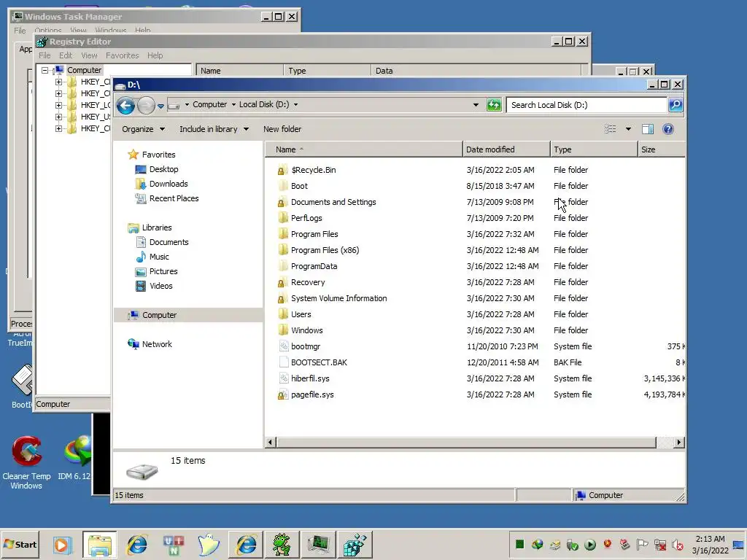
Task: Select BOOTSECT.BAK file
Action: click(x=319, y=362)
